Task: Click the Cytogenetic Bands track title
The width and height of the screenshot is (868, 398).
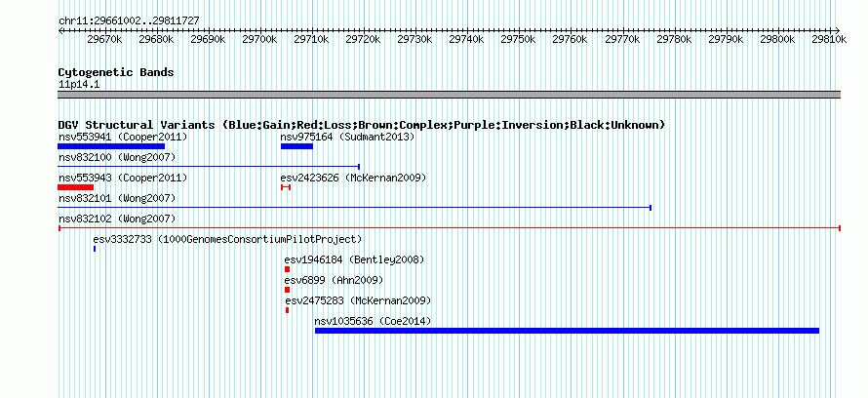Action: (x=116, y=72)
